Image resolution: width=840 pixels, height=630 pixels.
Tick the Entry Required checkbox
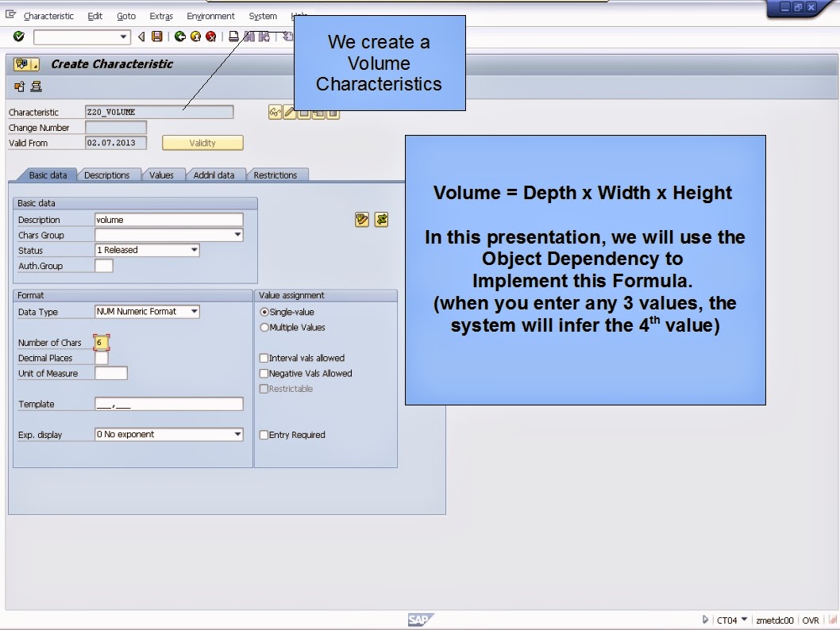264,435
